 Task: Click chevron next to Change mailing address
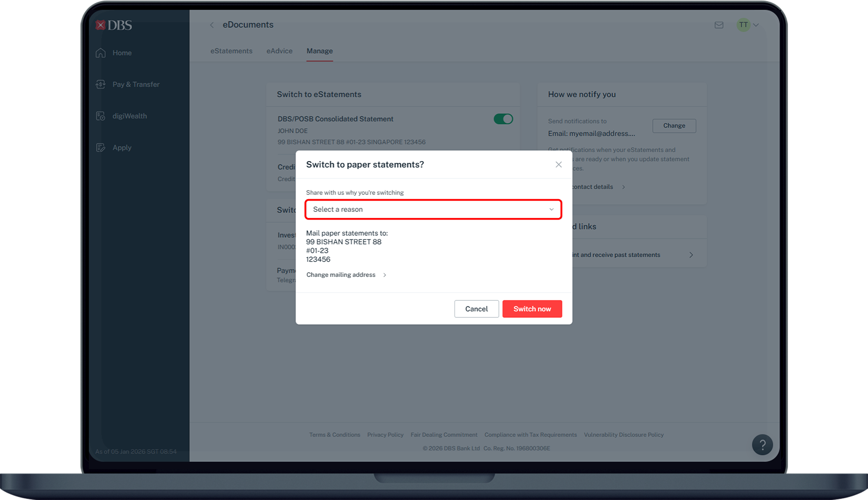pos(385,275)
